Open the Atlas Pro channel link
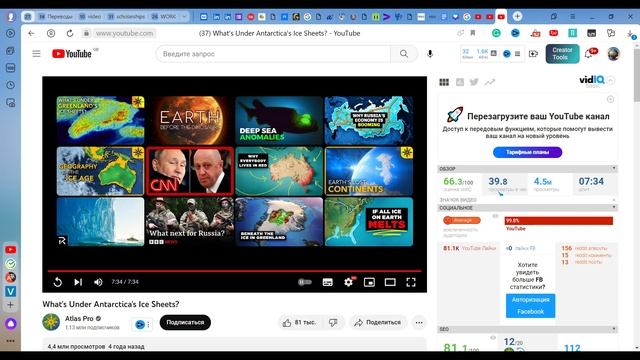The width and height of the screenshot is (640, 360). (79, 318)
